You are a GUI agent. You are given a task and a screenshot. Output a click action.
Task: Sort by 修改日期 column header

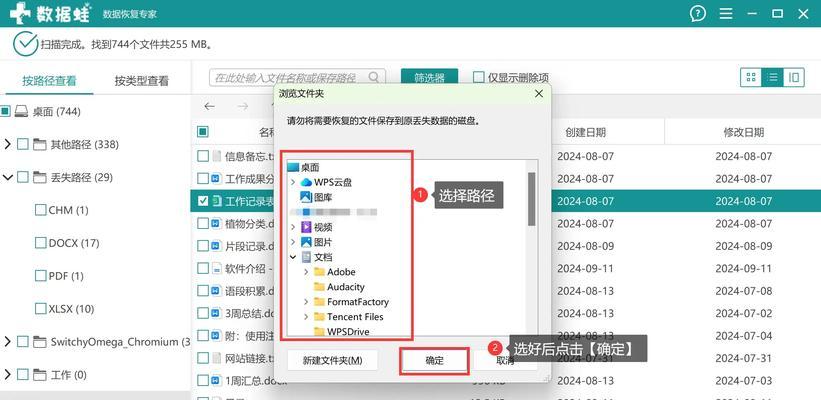(744, 132)
